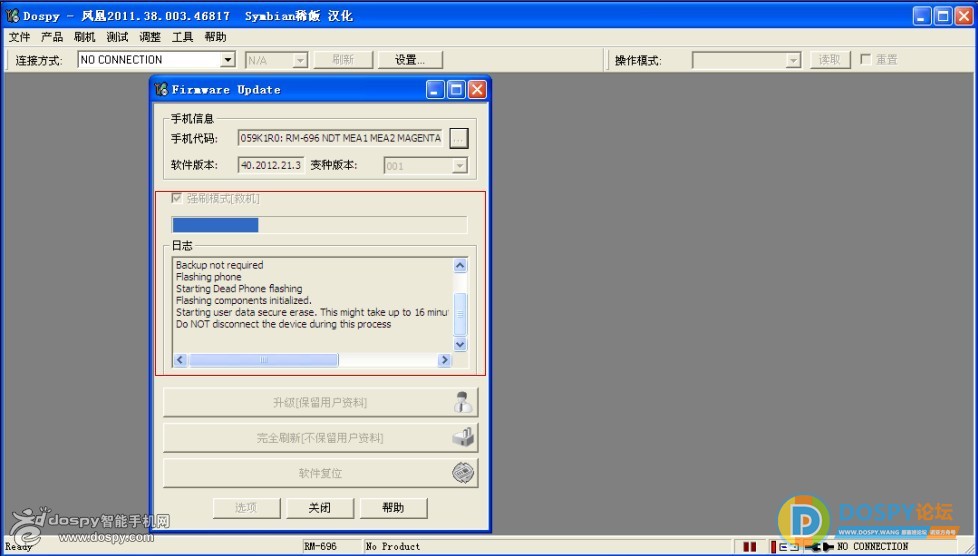Click log line 'Flashing components initialized.'

(x=244, y=301)
